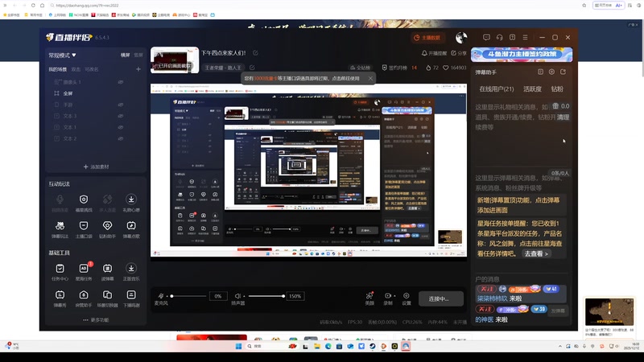Toggle visibility of 文本 3 source

pos(121,116)
